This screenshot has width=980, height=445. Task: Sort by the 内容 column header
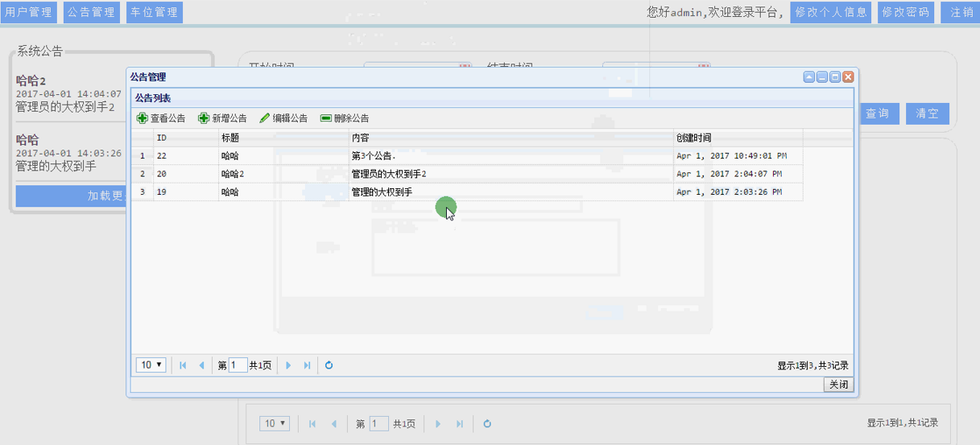tap(511, 138)
